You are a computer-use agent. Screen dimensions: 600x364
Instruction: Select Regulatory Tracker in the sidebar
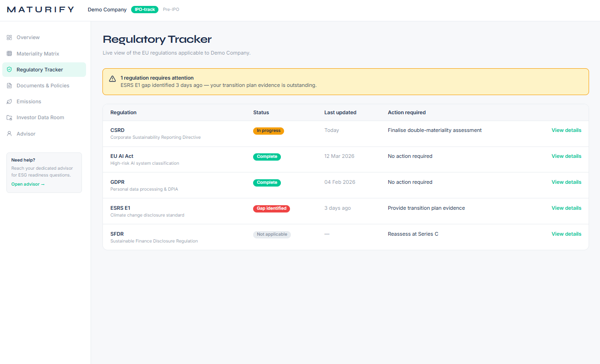(x=44, y=70)
